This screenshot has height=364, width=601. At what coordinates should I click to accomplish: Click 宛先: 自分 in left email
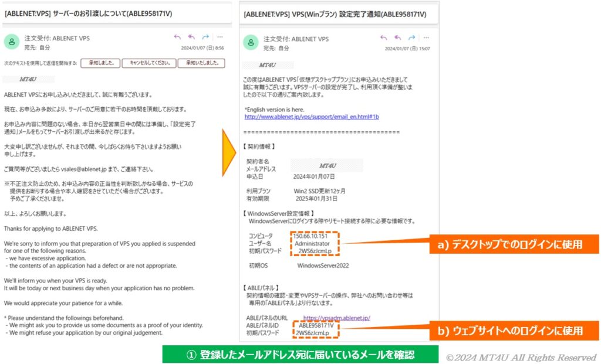click(37, 47)
